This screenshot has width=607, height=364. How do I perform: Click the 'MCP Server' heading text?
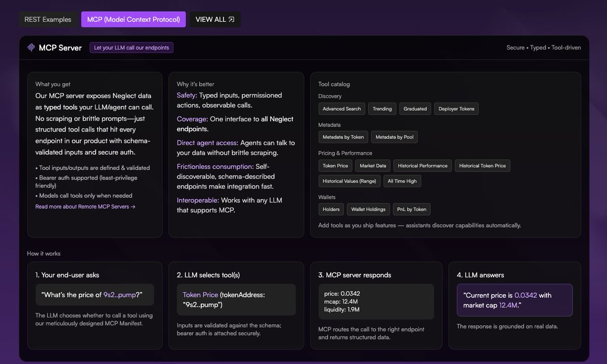point(60,48)
